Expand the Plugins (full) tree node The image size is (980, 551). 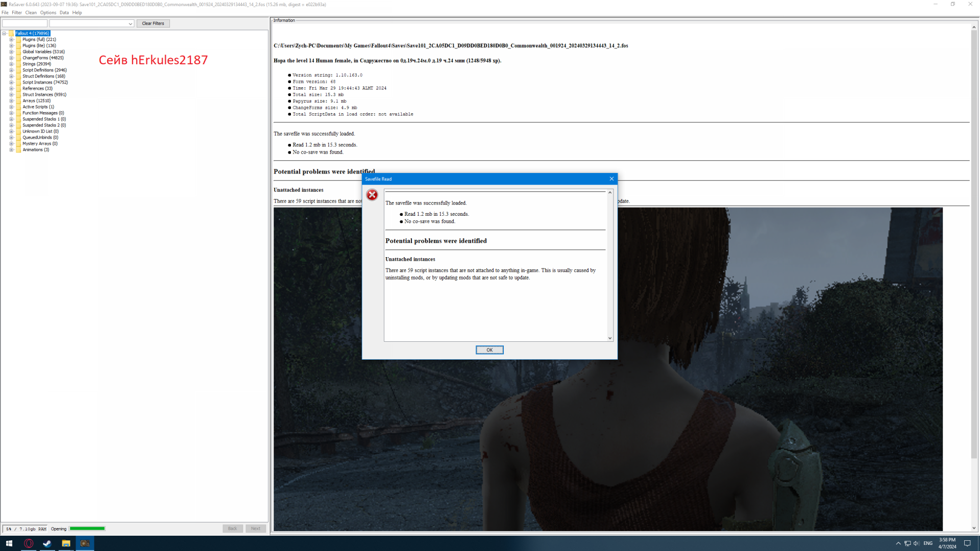pos(11,39)
